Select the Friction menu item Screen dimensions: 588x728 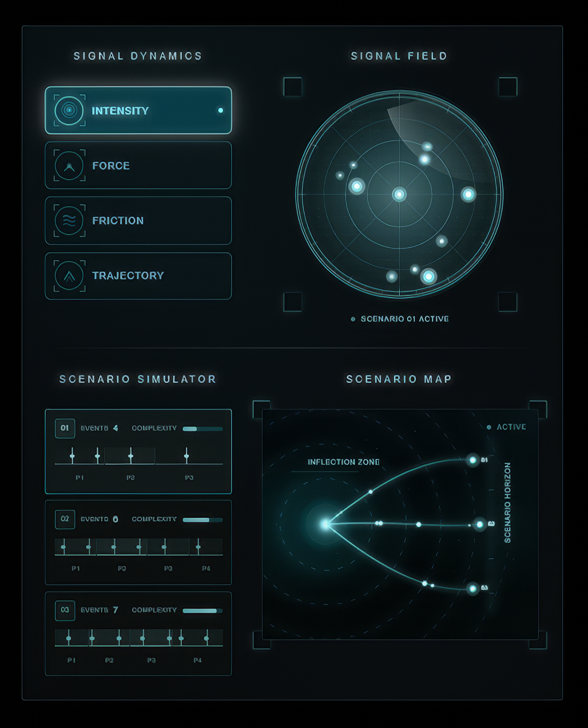(138, 220)
